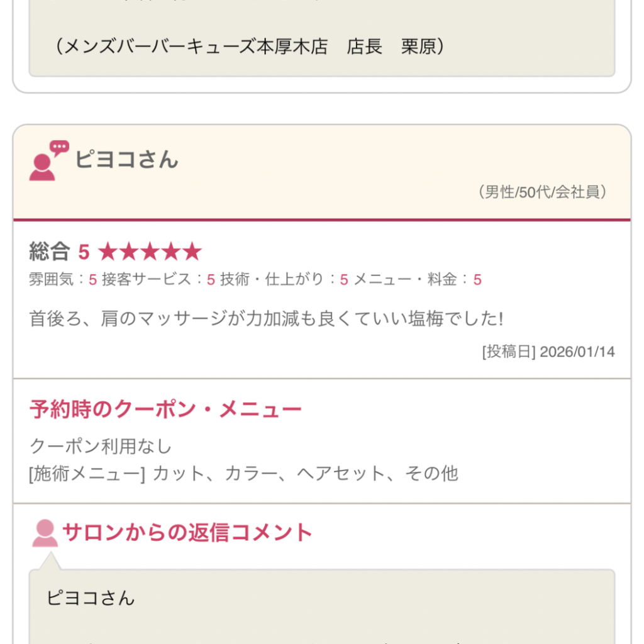Tap the メンズバーバーキューズ本厚木店 店長 signature line

click(250, 47)
